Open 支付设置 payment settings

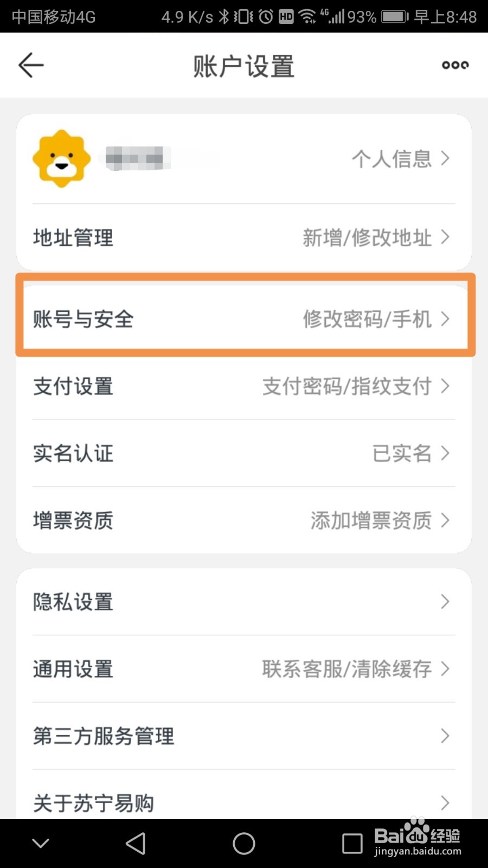[73, 386]
